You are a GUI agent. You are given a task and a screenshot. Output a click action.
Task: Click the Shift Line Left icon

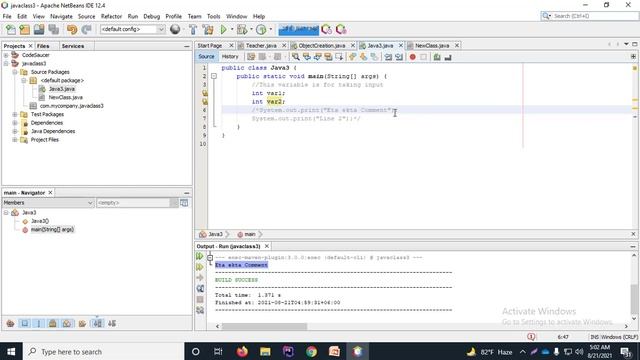pyautogui.click(x=388, y=57)
